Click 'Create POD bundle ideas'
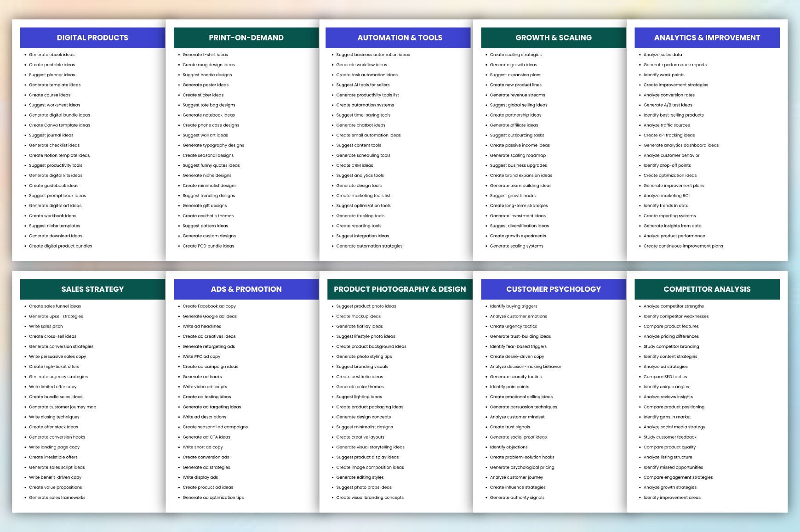The height and width of the screenshot is (532, 800). click(208, 246)
